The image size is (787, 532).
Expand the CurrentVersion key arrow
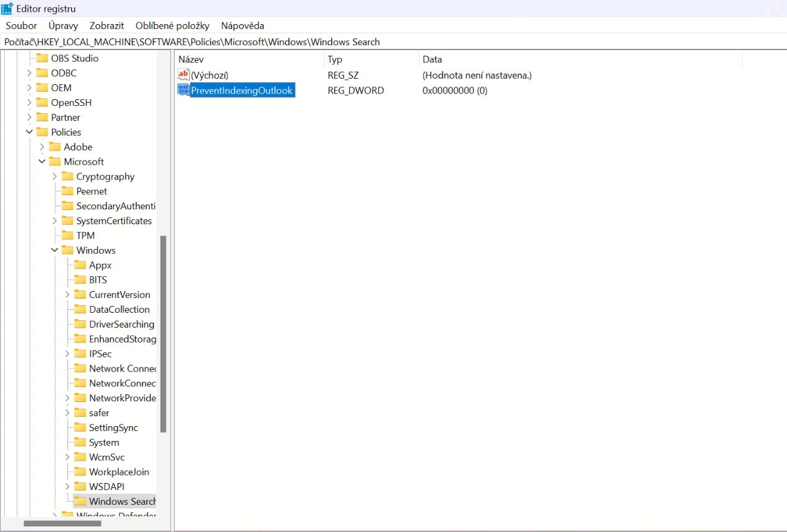[x=67, y=295]
